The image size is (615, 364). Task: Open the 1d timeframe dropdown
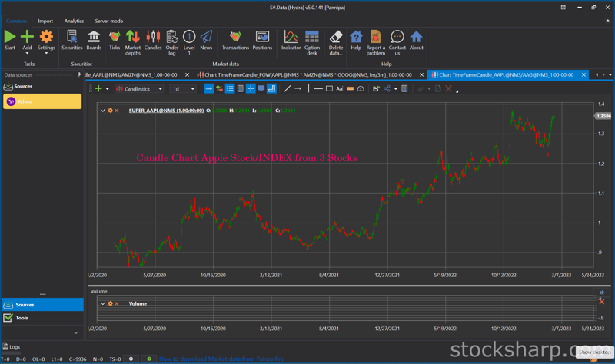tap(183, 89)
